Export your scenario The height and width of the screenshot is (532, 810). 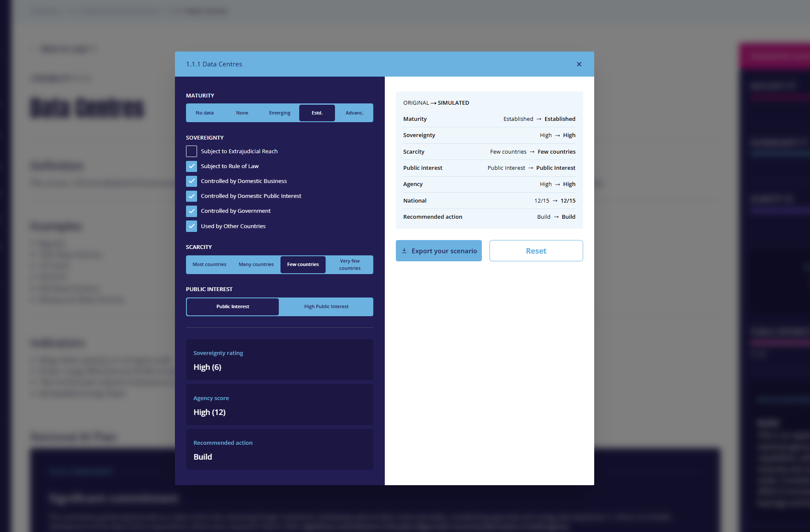(439, 251)
